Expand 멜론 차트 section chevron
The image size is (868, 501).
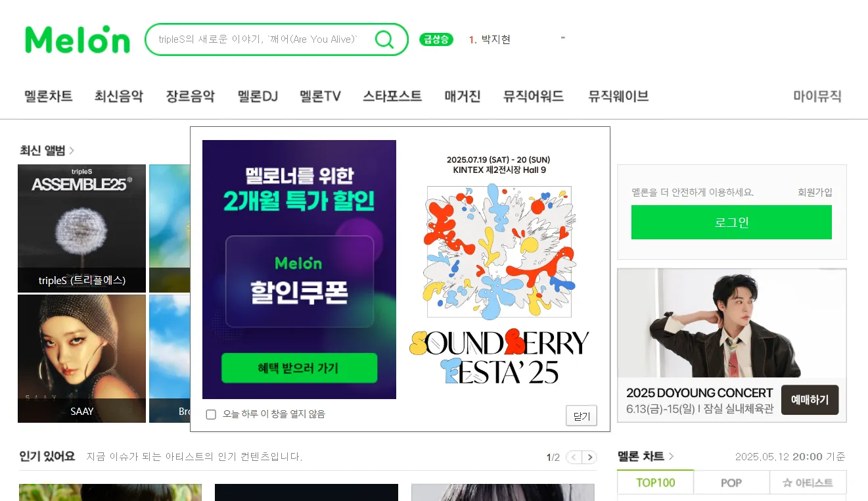(671, 456)
